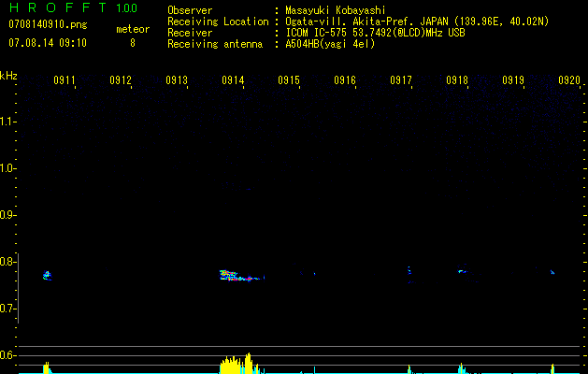Screen dimensions: 588x374
Task: Click the small echo near 0917
Action: 409,270
